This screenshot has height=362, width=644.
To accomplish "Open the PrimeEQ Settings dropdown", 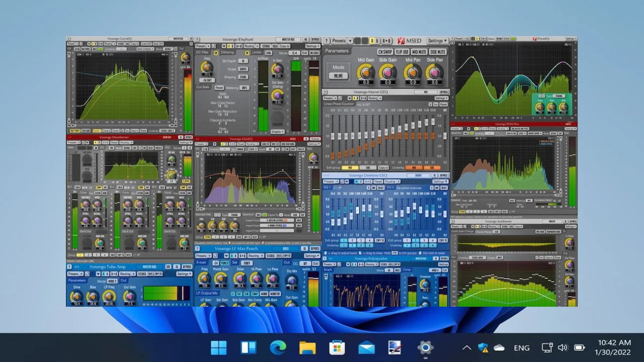I will [x=571, y=39].
